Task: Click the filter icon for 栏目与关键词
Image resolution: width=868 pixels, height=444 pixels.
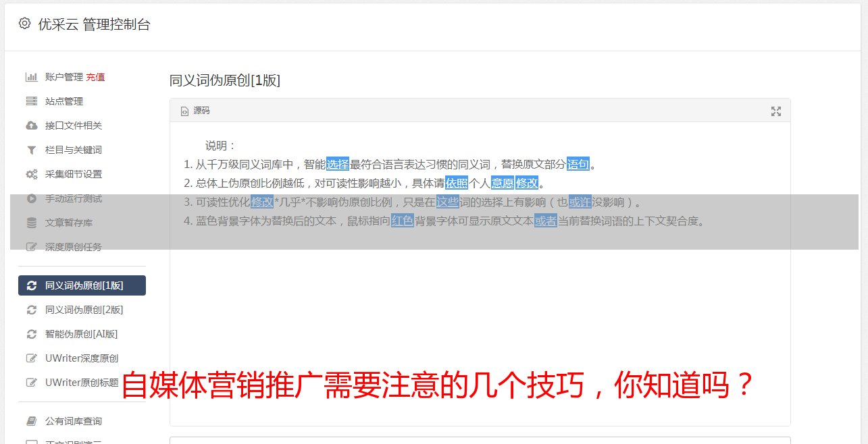Action: coord(31,150)
